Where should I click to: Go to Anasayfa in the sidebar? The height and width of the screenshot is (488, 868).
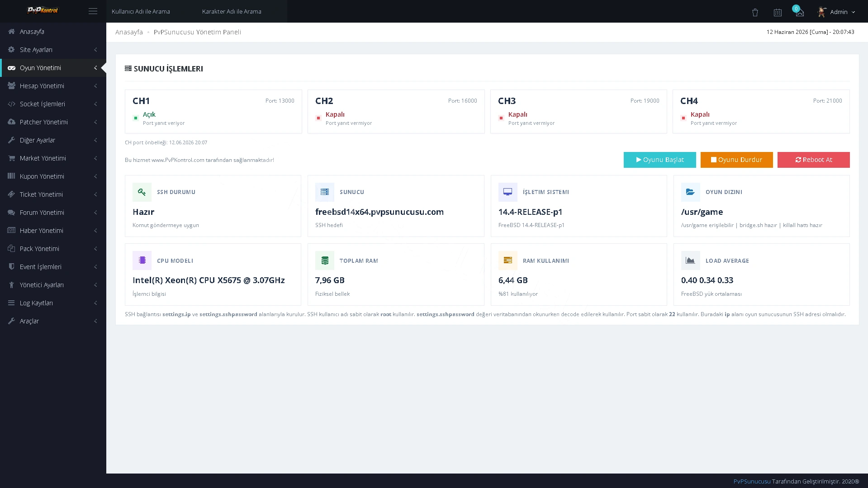coord(53,32)
